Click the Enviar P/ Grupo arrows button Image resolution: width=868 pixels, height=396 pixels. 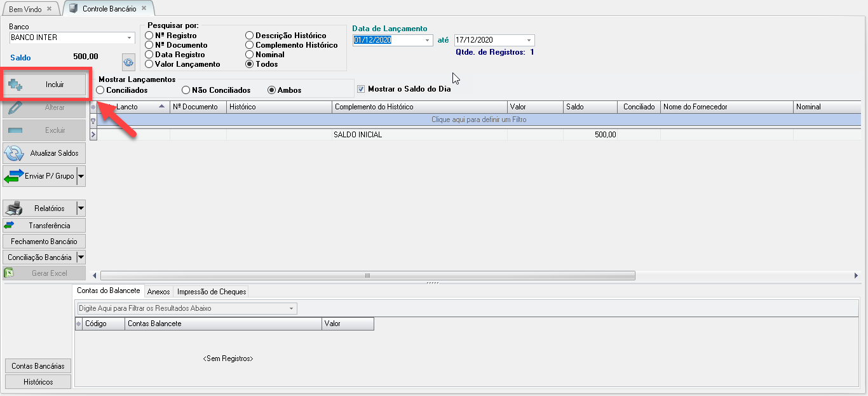coord(39,176)
